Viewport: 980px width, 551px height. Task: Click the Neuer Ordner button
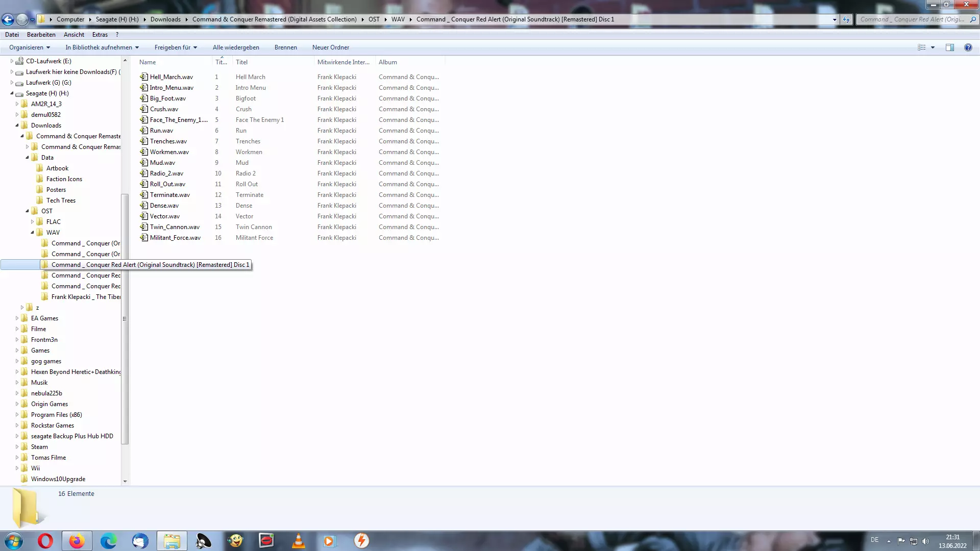click(x=331, y=47)
